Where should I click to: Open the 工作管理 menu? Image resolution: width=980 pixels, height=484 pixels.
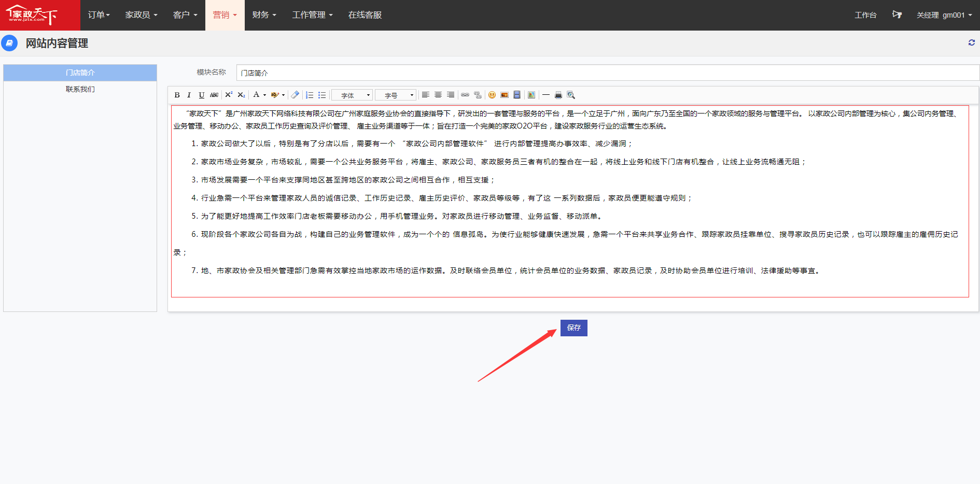312,15
